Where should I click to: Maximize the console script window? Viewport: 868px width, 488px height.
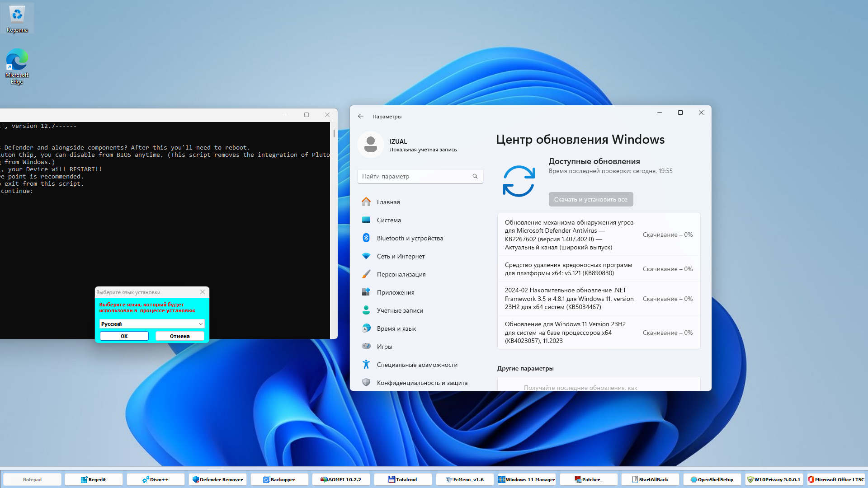pos(307,115)
